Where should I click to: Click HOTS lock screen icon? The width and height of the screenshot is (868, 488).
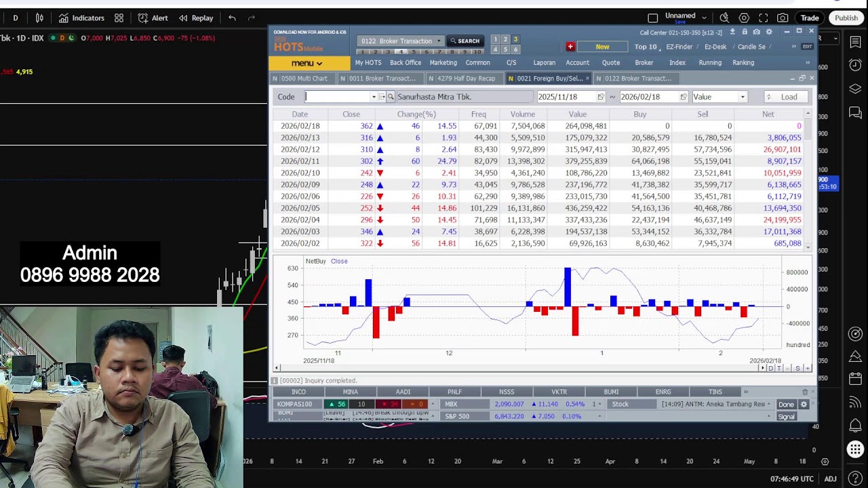coord(745,32)
